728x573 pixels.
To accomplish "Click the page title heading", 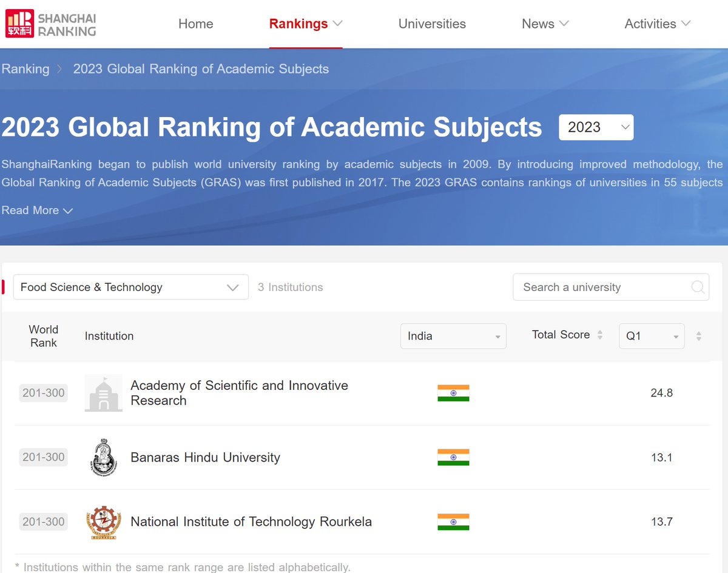I will coord(272,127).
